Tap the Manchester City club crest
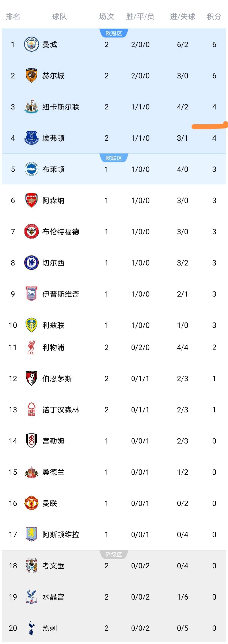 point(31,44)
